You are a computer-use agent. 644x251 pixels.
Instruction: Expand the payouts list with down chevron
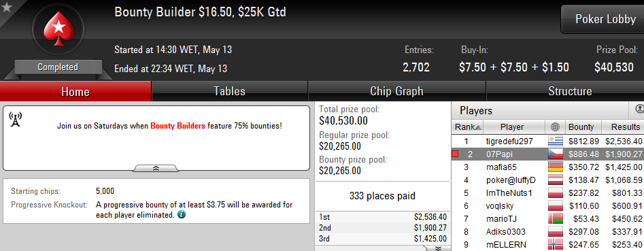[x=437, y=248]
